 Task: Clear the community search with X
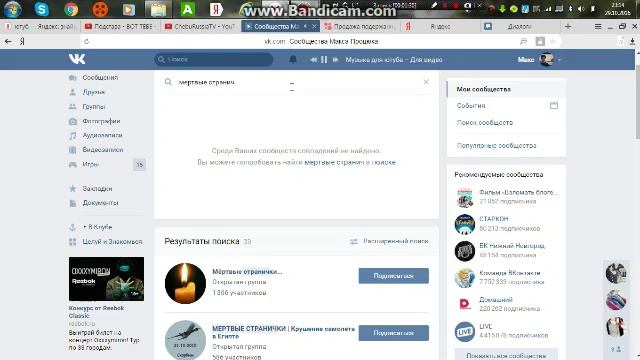pyautogui.click(x=426, y=82)
